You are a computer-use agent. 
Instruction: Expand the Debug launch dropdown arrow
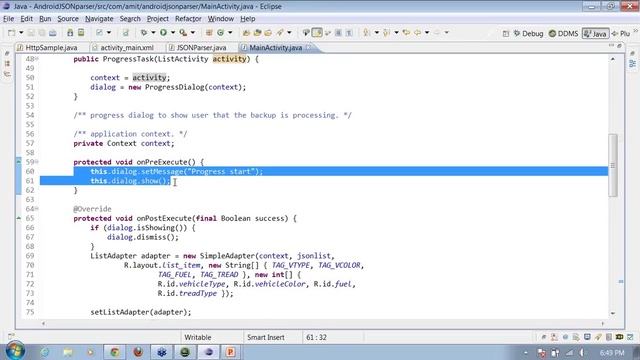tap(153, 33)
